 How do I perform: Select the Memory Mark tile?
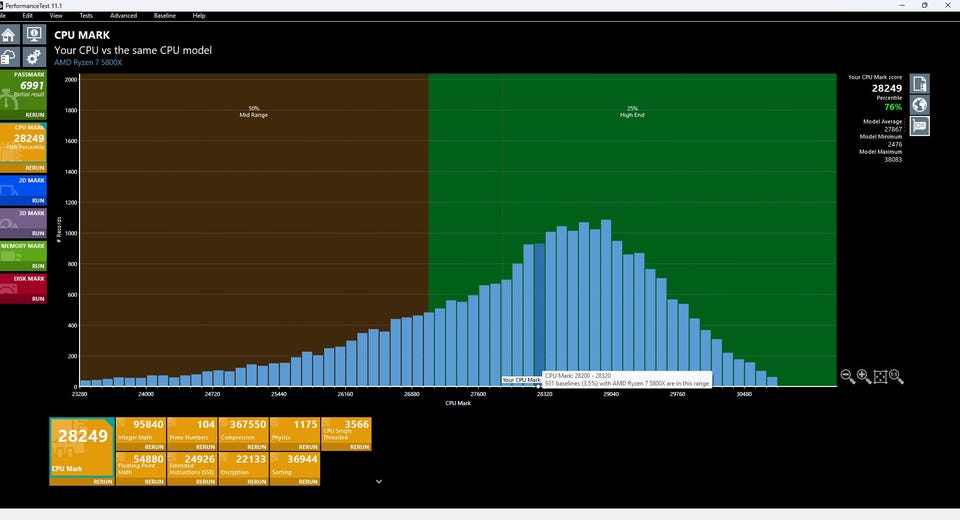(x=23, y=256)
